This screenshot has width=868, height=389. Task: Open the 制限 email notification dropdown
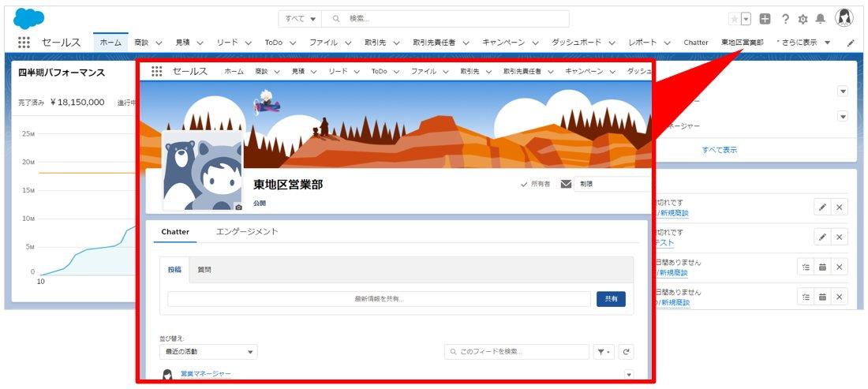[x=612, y=185]
